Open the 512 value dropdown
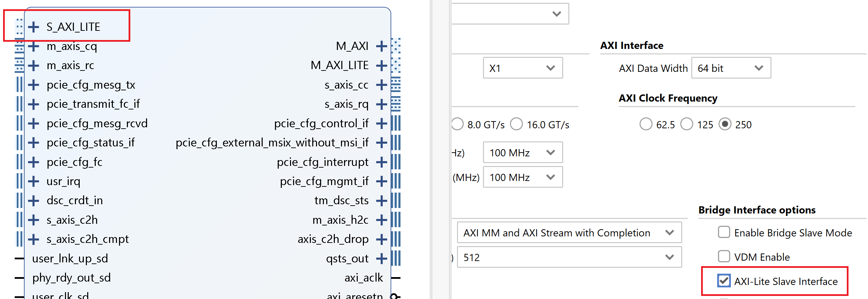The image size is (868, 299). pyautogui.click(x=569, y=257)
